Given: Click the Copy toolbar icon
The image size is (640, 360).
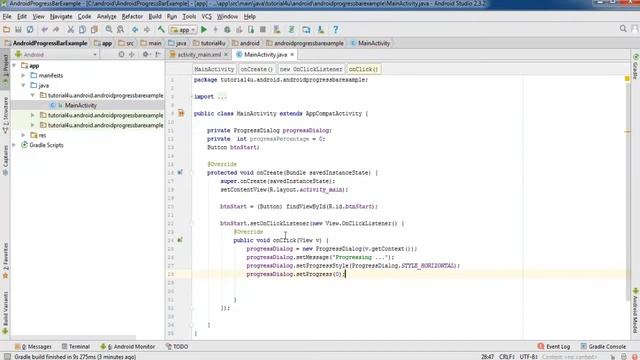Looking at the screenshot, I should [82, 29].
